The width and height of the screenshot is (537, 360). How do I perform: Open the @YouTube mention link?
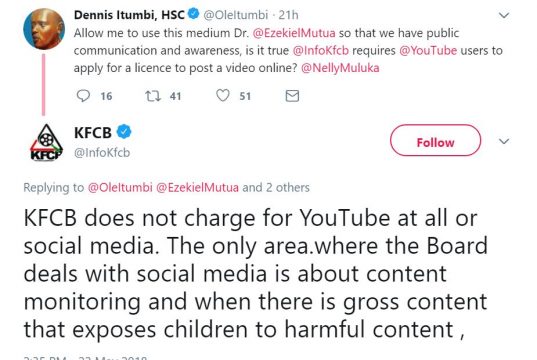[x=428, y=50]
